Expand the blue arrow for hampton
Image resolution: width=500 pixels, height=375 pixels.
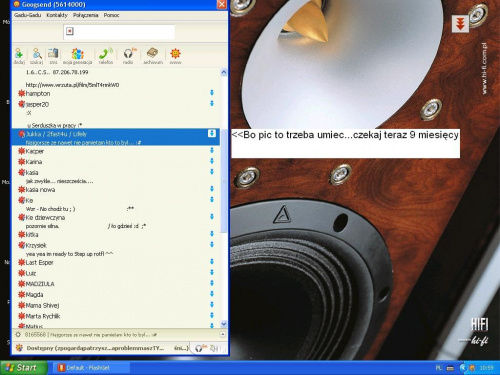point(212,93)
